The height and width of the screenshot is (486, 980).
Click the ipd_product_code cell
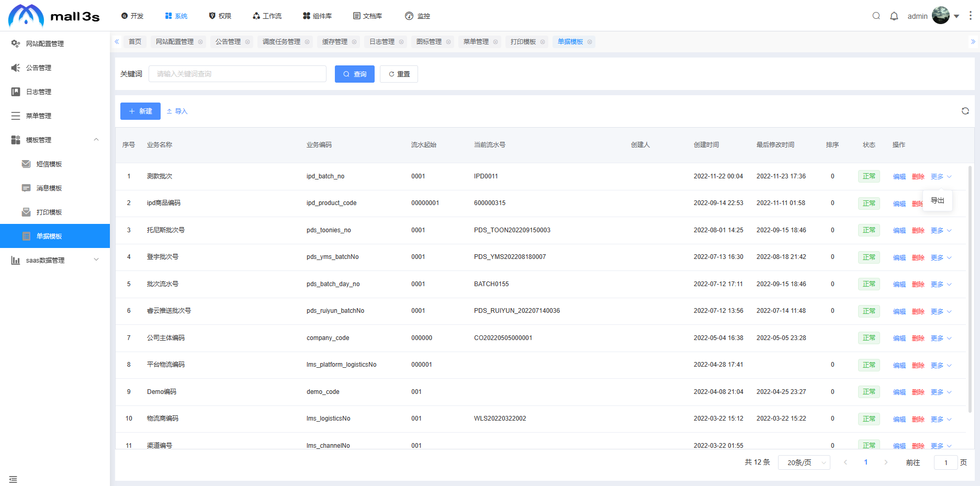(331, 203)
